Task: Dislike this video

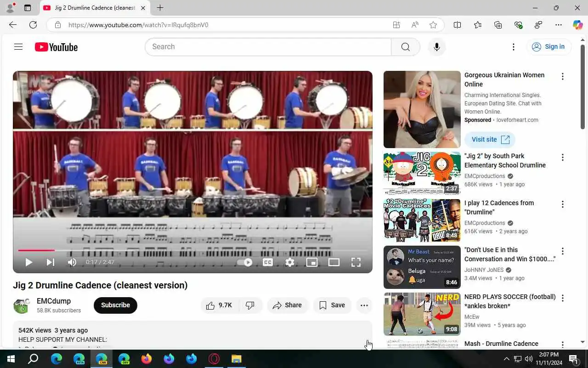Action: (250, 305)
